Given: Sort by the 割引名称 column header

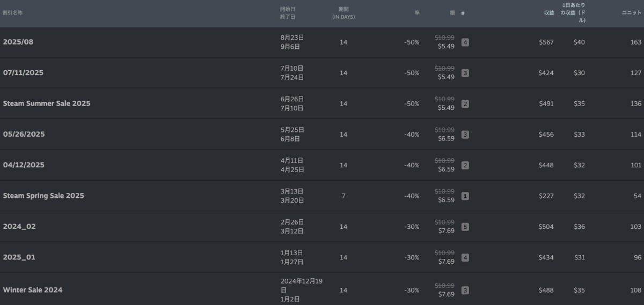Looking at the screenshot, I should [x=12, y=13].
